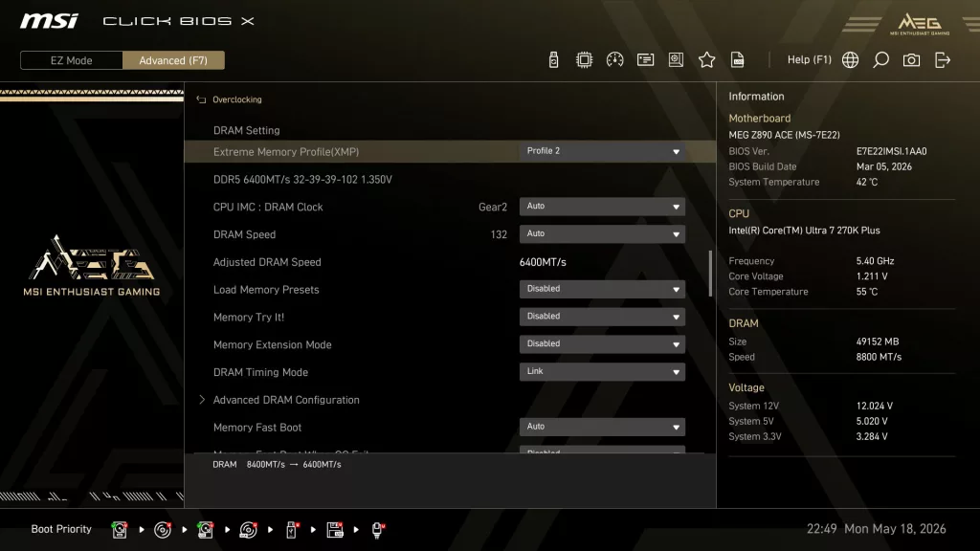
Task: Go back via the Overclocking breadcrumb
Action: tap(237, 99)
